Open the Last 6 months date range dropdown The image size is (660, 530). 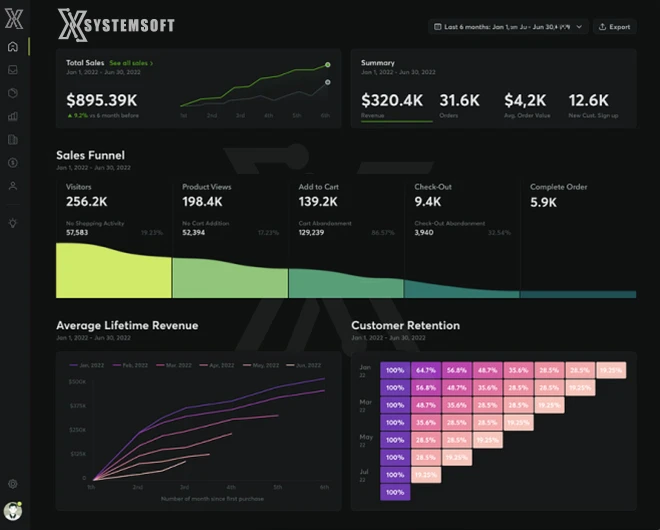point(507,27)
